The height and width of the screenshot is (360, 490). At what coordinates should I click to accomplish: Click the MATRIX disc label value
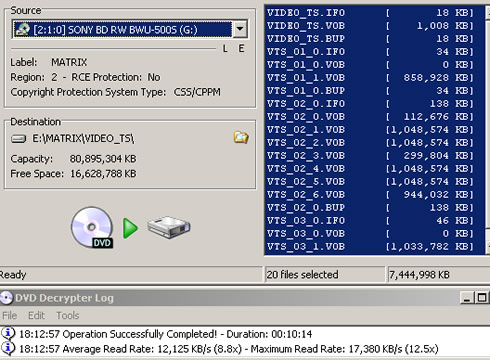pyautogui.click(x=69, y=62)
